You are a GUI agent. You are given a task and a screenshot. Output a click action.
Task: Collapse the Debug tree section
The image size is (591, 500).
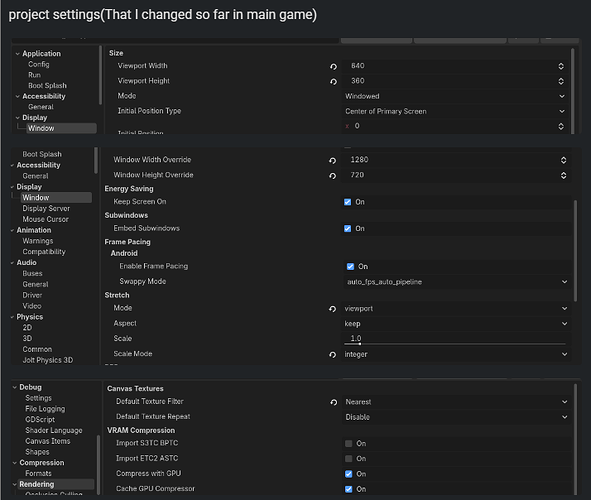[15, 387]
